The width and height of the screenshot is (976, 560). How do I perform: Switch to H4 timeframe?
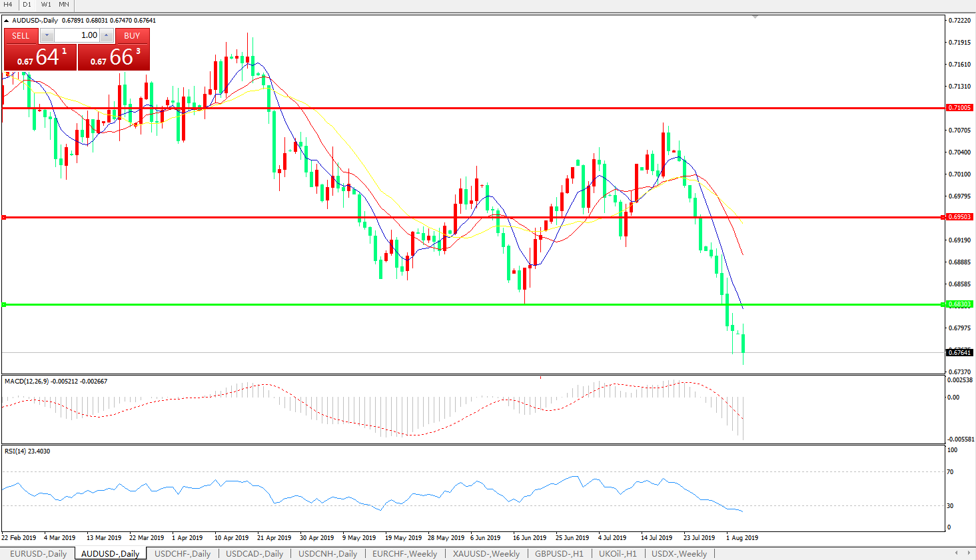point(9,5)
